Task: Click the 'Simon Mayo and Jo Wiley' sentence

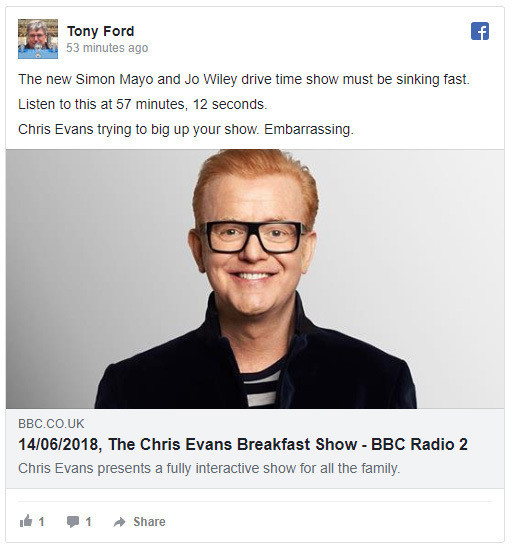Action: (x=244, y=79)
